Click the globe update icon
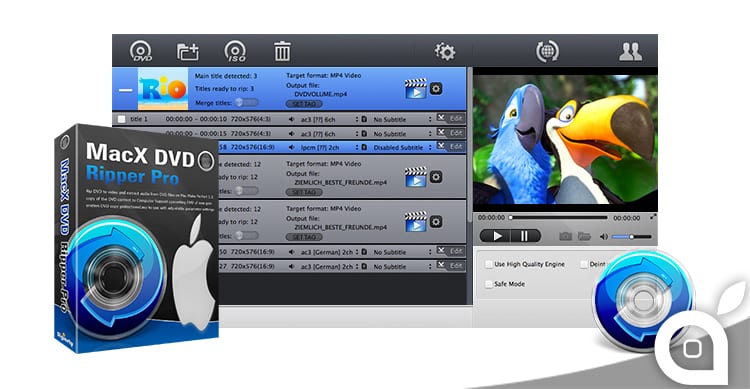The height and width of the screenshot is (389, 750). pyautogui.click(x=547, y=51)
